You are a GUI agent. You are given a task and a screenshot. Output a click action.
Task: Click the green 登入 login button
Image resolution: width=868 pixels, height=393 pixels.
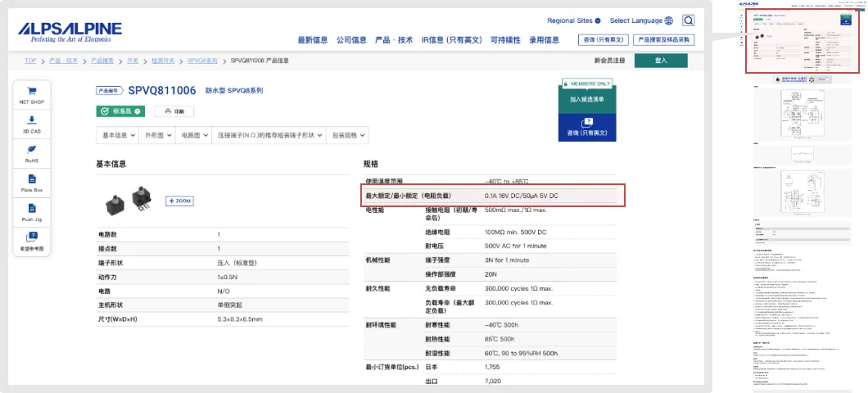click(661, 61)
